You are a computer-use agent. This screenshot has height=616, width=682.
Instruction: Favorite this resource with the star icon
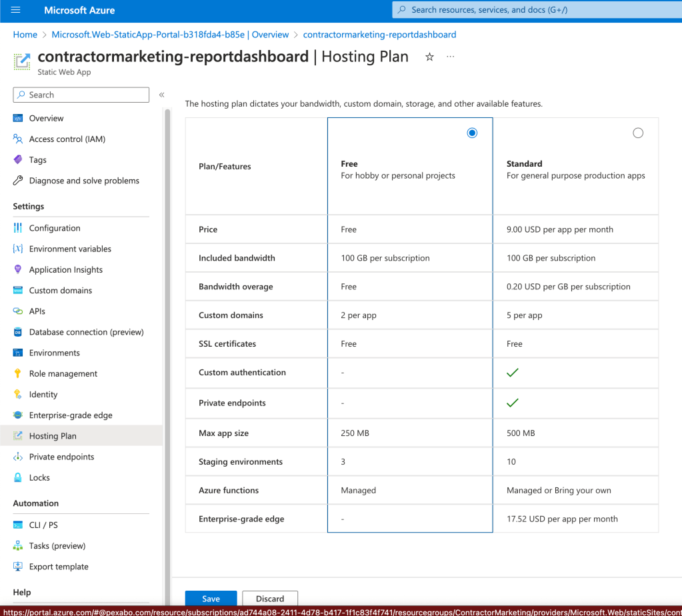[x=430, y=57]
